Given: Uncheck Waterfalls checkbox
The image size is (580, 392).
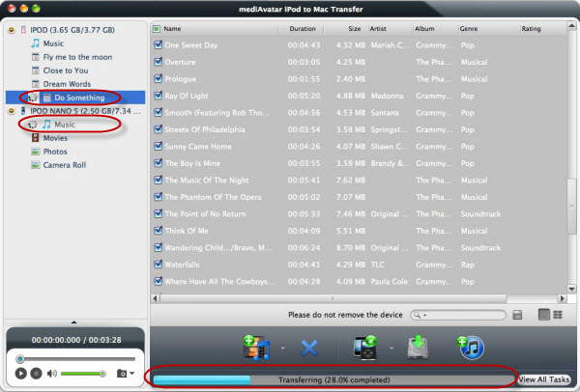Looking at the screenshot, I should (159, 265).
